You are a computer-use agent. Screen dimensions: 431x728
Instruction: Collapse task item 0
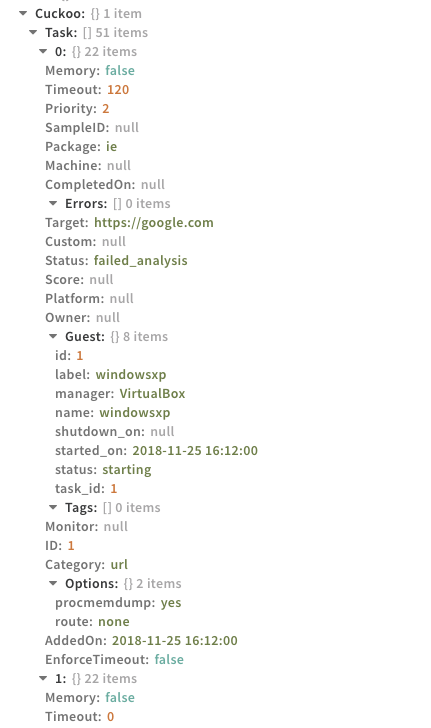coord(43,52)
